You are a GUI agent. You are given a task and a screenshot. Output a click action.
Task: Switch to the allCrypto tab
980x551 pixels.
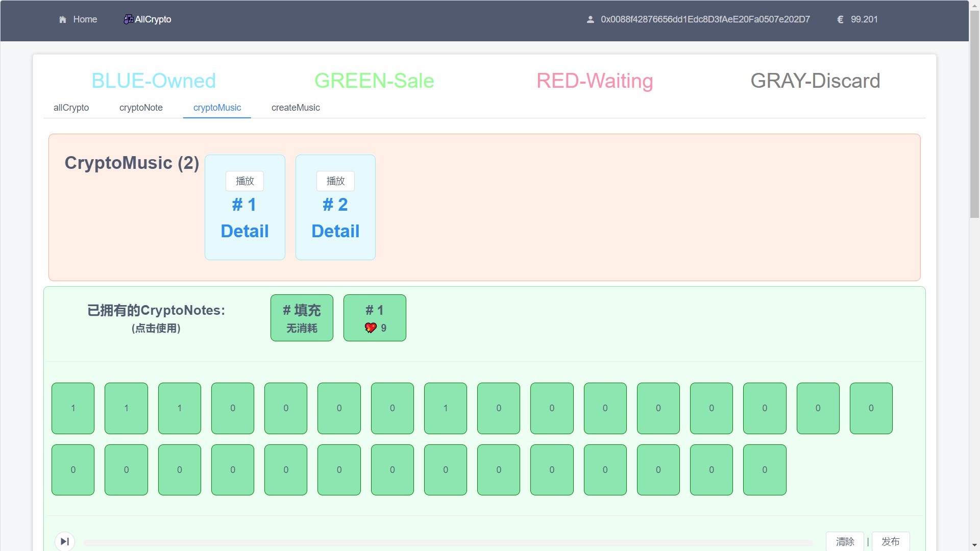point(71,108)
